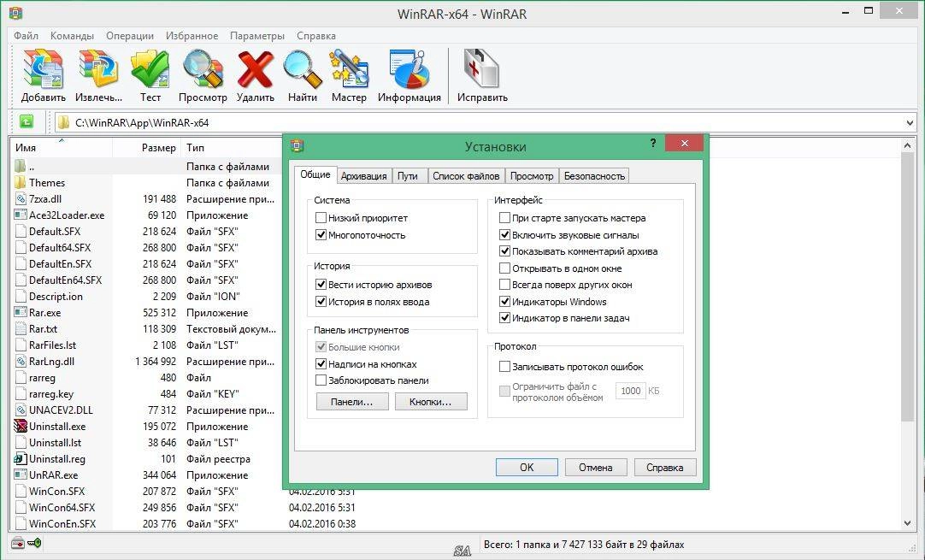Click the WinRAR icon in title bar
This screenshot has height=560, width=925.
click(x=15, y=12)
